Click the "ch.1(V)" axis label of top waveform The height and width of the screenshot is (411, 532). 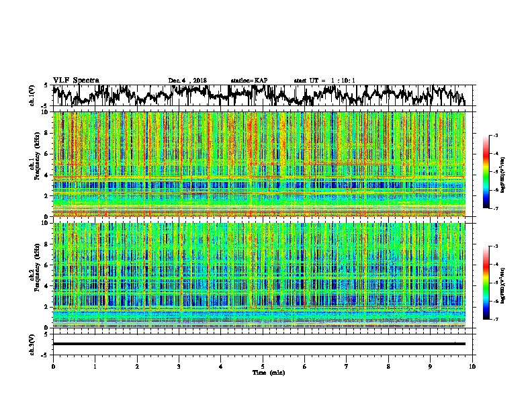pos(32,95)
